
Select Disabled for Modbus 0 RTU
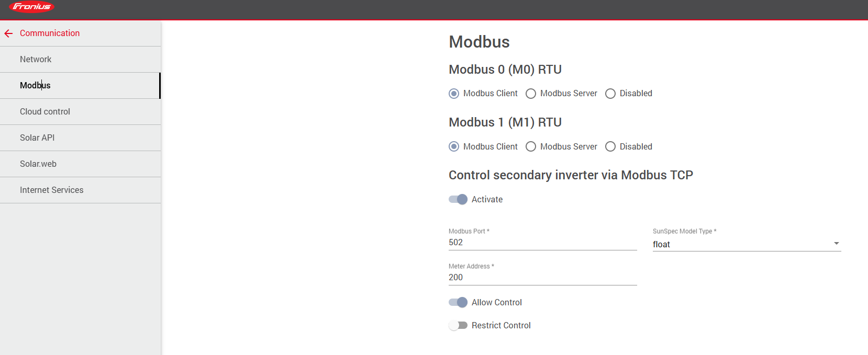click(610, 94)
